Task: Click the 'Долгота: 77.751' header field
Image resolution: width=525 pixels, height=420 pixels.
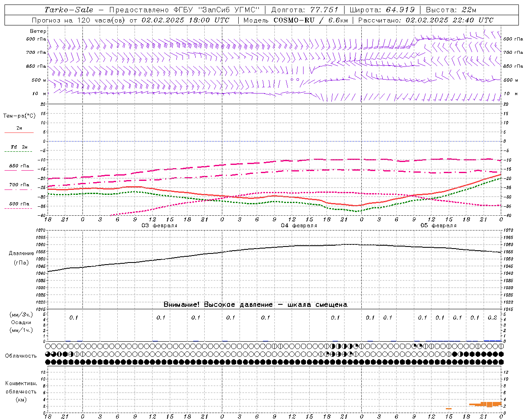Action: pos(305,10)
